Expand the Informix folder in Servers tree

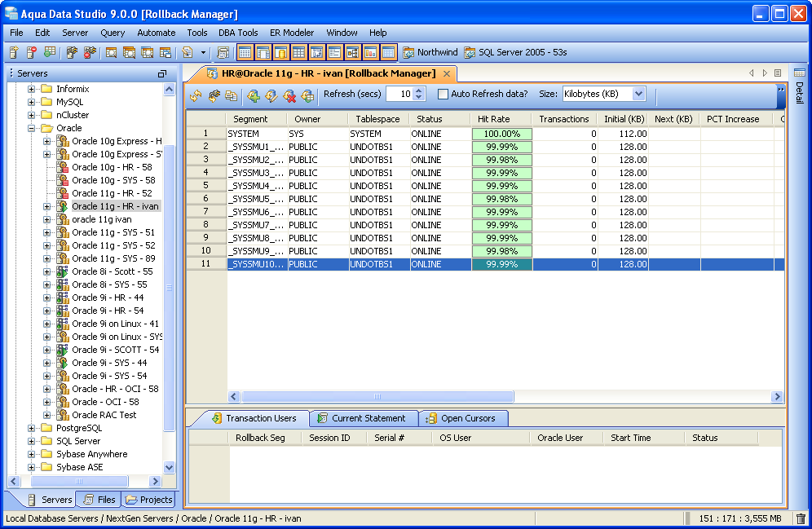31,89
